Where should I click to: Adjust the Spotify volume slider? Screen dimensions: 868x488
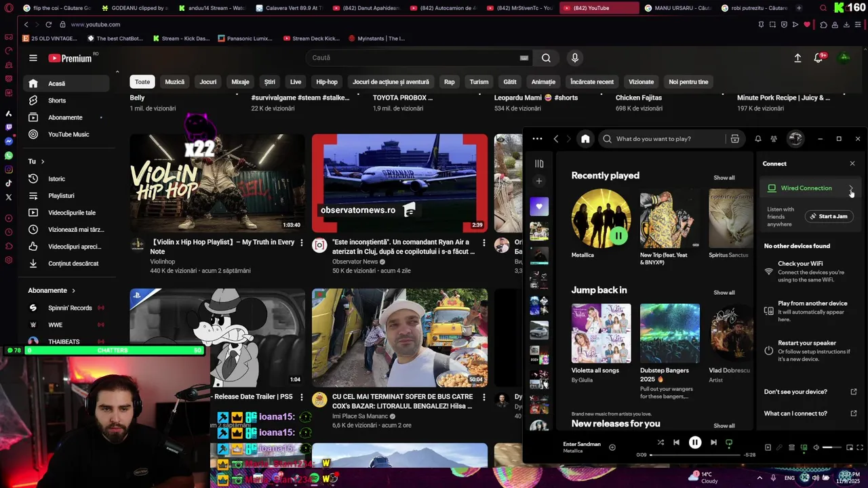tap(832, 447)
